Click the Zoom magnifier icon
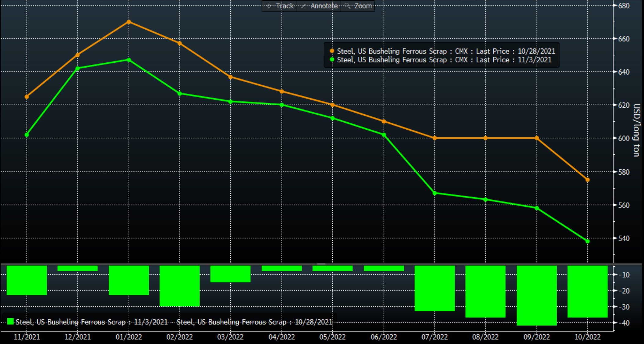 pos(347,6)
